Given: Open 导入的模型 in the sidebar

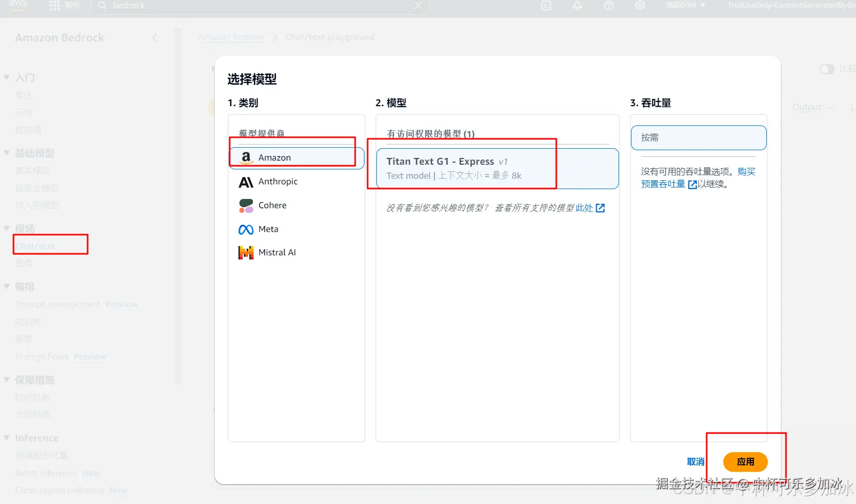Looking at the screenshot, I should [x=37, y=205].
